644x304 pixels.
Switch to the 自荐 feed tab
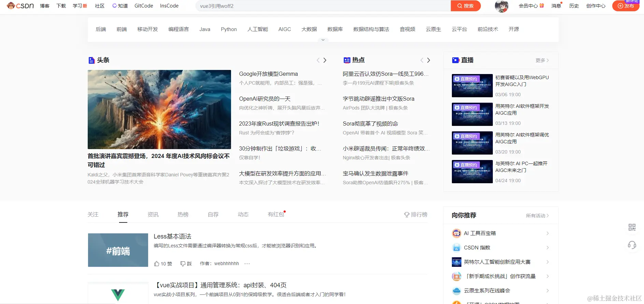coord(213,215)
